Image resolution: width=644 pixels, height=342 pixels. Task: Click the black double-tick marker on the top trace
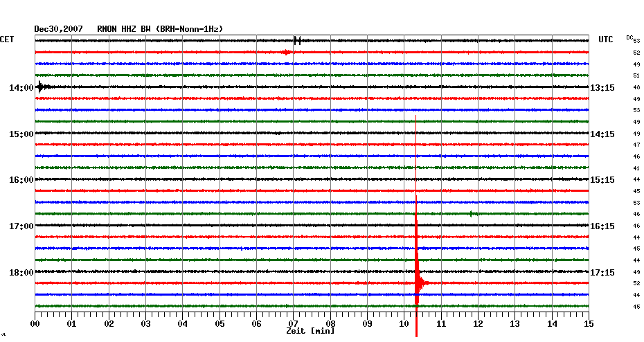(x=298, y=40)
